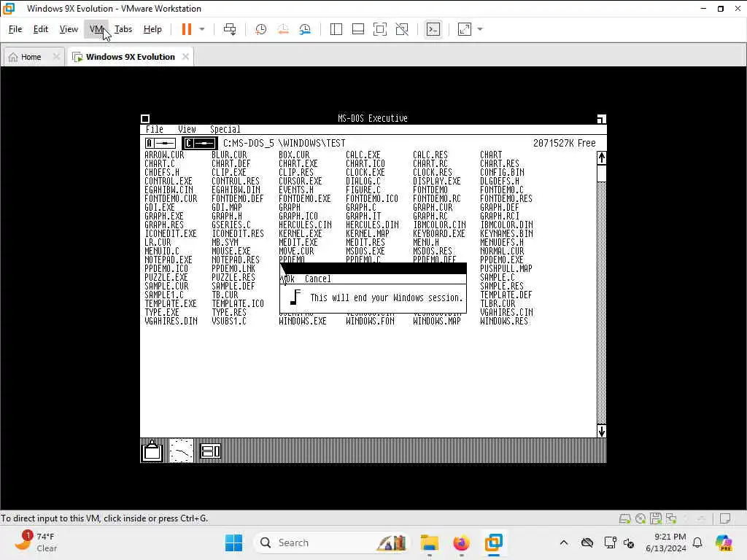Image resolution: width=747 pixels, height=560 pixels.
Task: Toggle the library sidebar panel icon
Action: 336,29
